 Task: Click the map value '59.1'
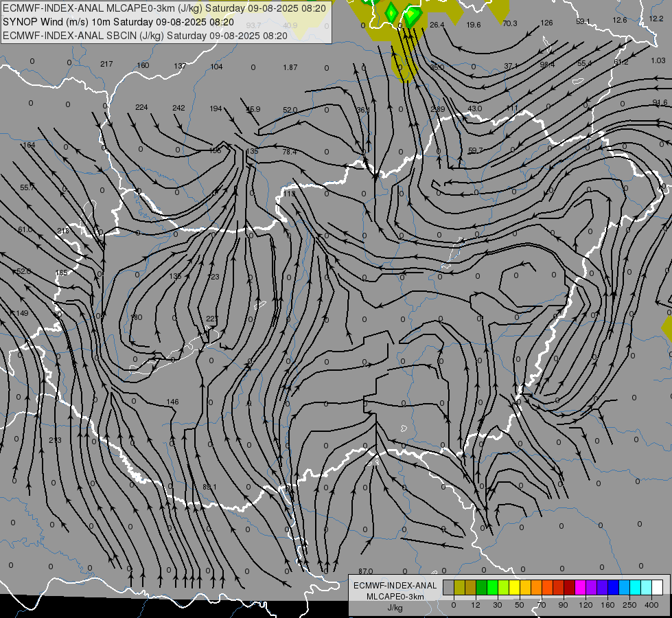pyautogui.click(x=583, y=21)
